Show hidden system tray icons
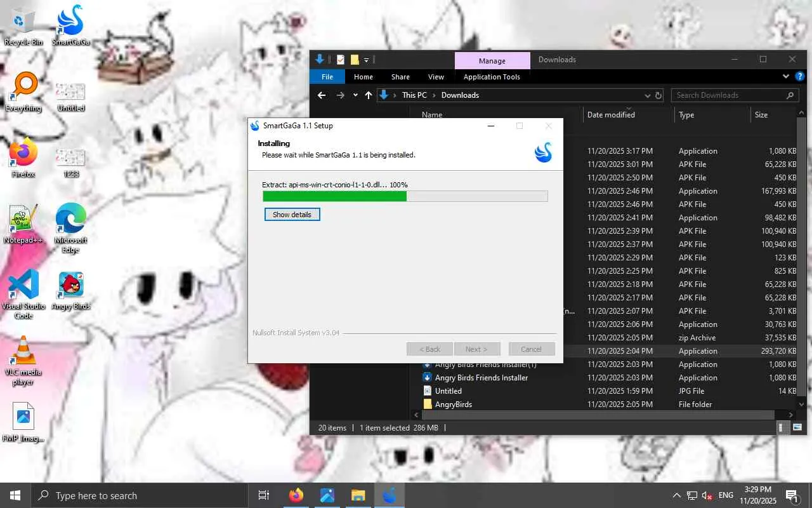 click(676, 495)
